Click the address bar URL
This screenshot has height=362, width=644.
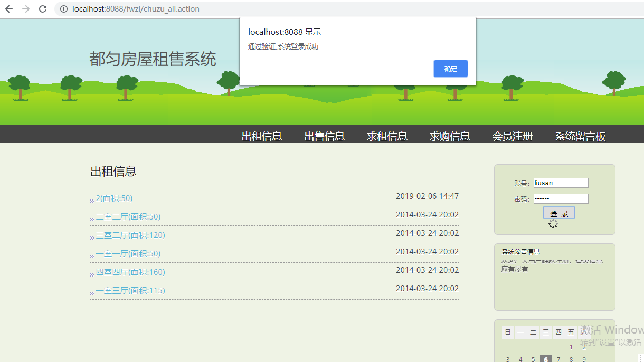(x=136, y=9)
